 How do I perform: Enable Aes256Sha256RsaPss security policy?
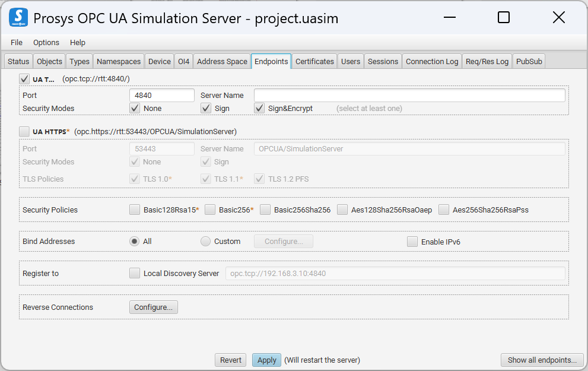444,210
